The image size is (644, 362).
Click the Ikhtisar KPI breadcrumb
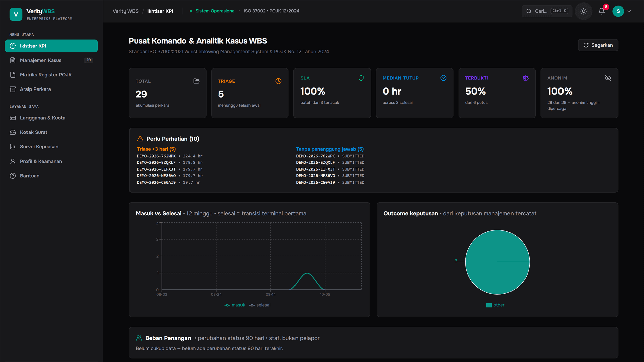tap(160, 11)
